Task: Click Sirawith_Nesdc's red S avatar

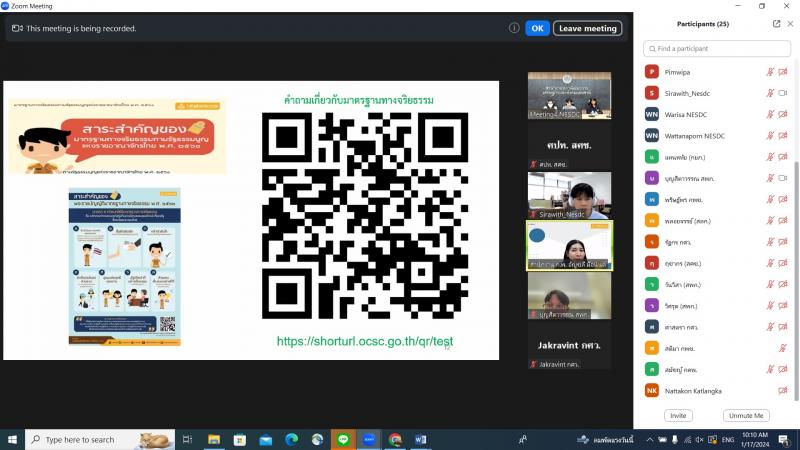Action: (x=652, y=93)
